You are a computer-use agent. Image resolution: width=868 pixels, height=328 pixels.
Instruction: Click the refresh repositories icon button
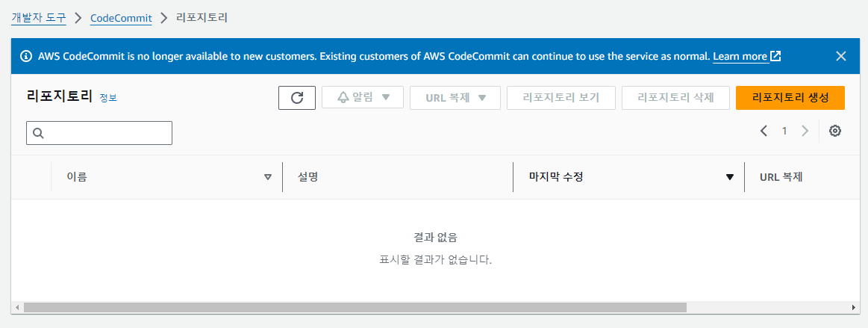(297, 98)
